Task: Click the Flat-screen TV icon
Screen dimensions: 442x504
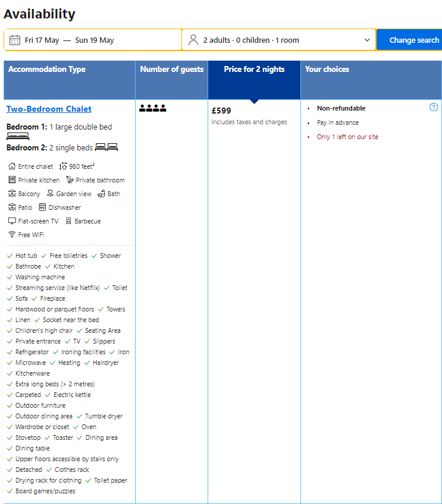Action: pos(12,221)
